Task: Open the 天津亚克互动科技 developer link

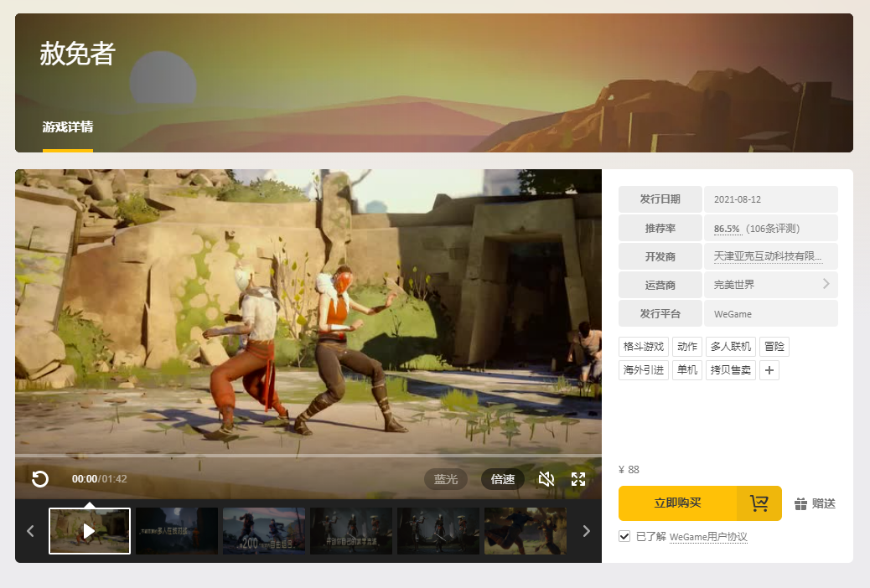Action: click(768, 256)
